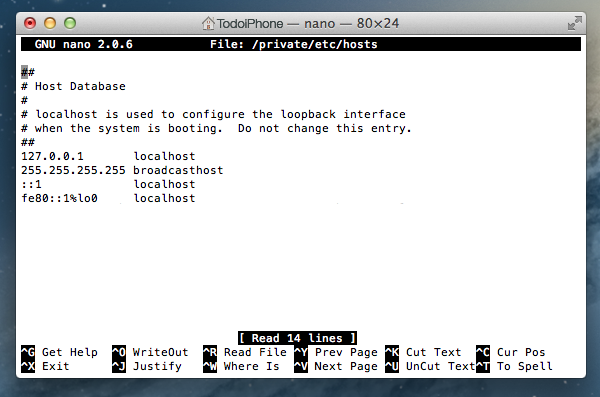Click the '^K Cut Text' shortcut
This screenshot has width=600, height=397.
(x=423, y=352)
